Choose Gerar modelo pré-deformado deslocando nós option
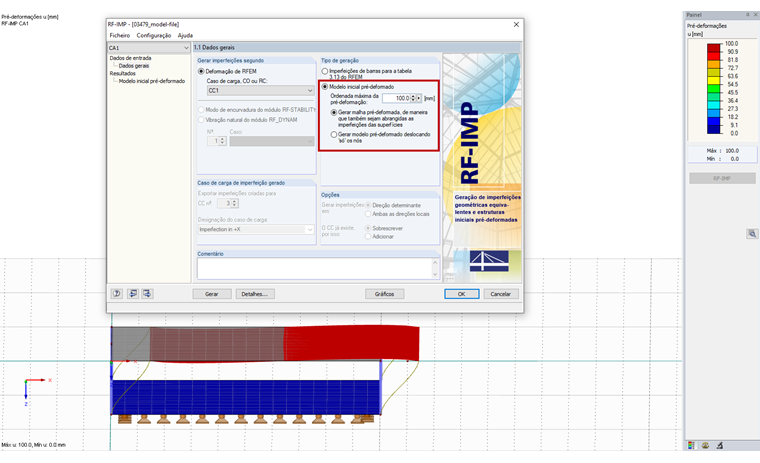 point(333,134)
